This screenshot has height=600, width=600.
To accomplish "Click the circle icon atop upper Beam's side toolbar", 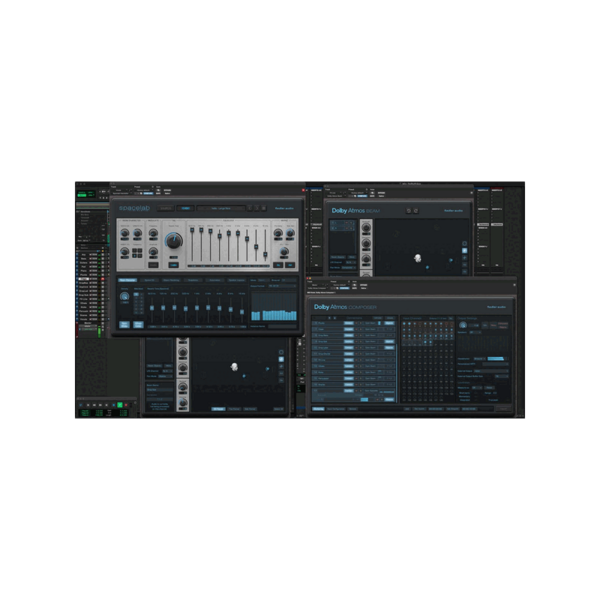I will tap(465, 243).
